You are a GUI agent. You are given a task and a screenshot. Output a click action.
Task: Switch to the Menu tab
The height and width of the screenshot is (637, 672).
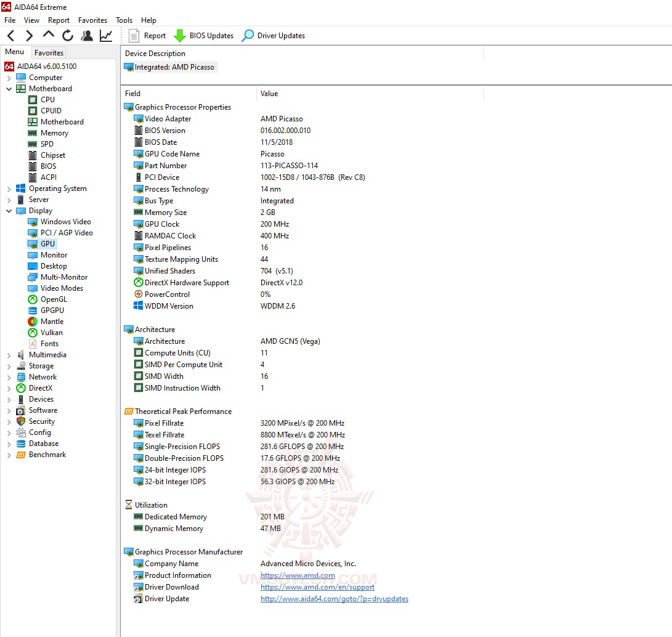[x=15, y=52]
